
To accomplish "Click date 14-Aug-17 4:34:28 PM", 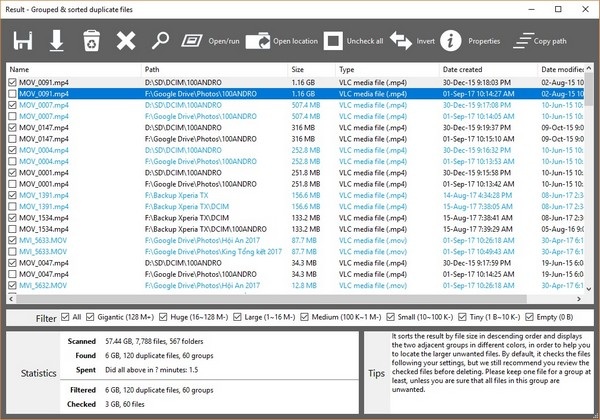I will 477,195.
